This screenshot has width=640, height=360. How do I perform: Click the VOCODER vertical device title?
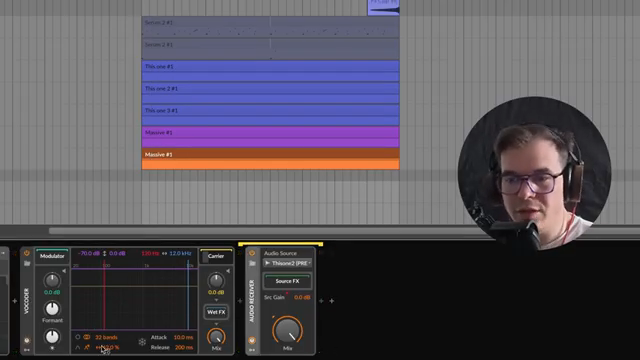coord(27,301)
